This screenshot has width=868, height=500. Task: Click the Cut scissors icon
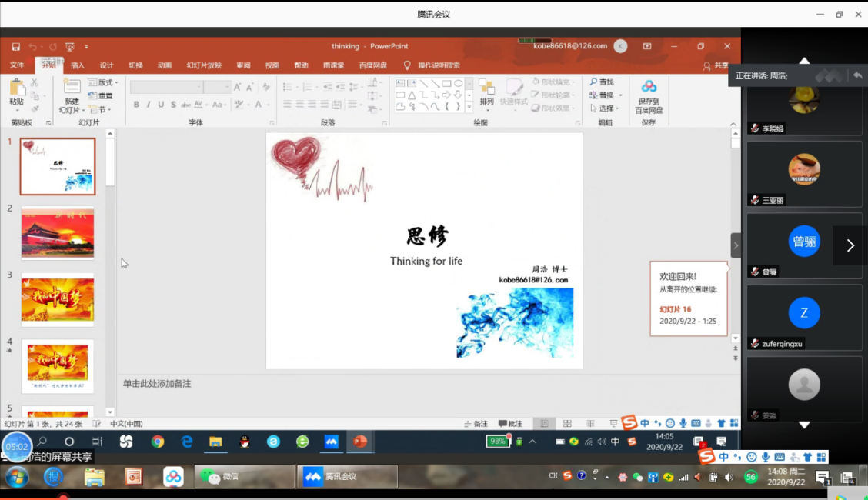pyautogui.click(x=35, y=82)
